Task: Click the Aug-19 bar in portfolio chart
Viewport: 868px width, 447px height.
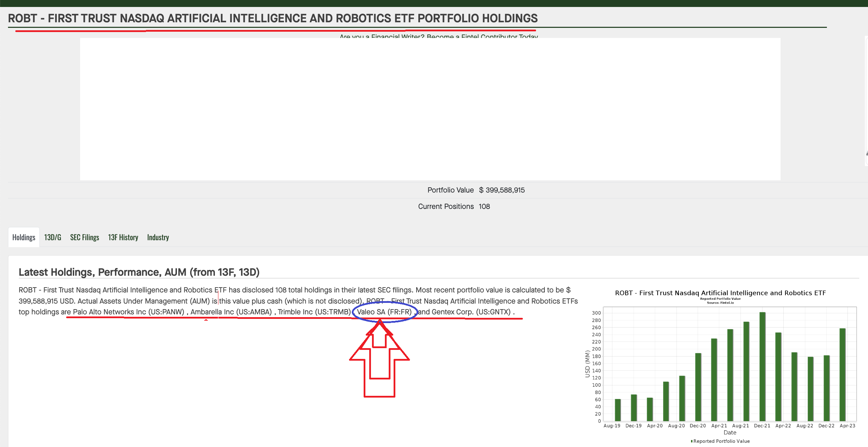Action: click(618, 410)
